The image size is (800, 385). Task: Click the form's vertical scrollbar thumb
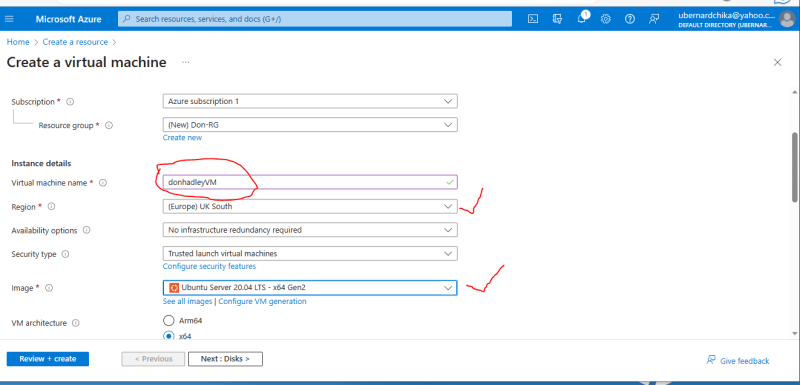(794, 167)
